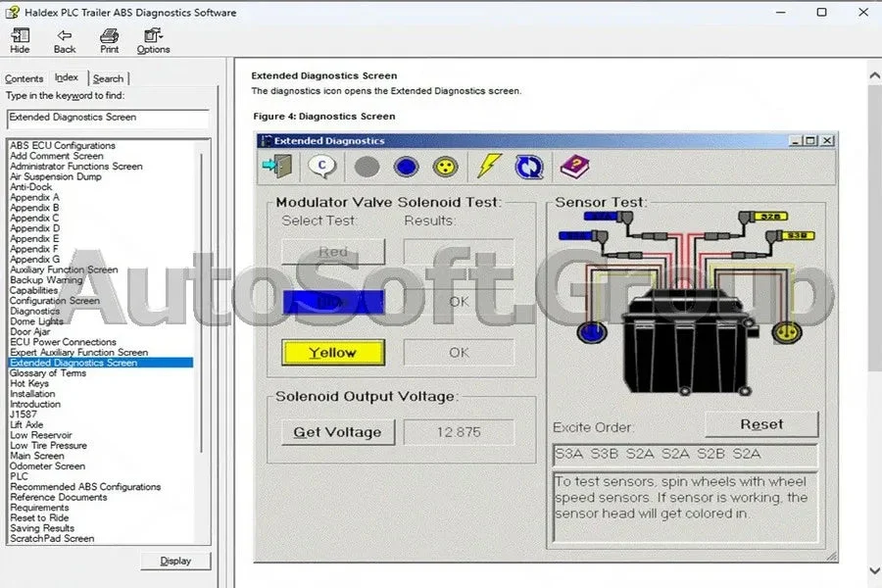The height and width of the screenshot is (588, 882).
Task: Select Door Ajar index entry
Action: pyautogui.click(x=30, y=332)
